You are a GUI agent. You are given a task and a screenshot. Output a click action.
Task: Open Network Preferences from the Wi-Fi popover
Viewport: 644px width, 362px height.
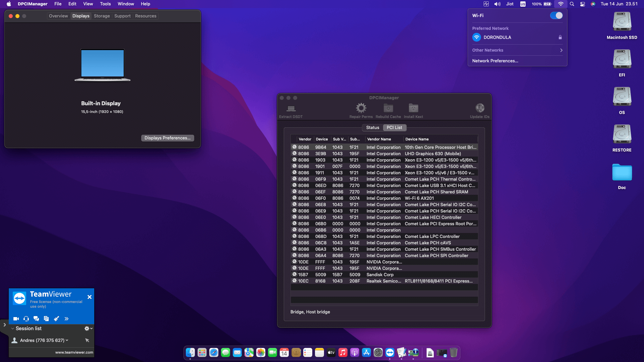pos(495,61)
